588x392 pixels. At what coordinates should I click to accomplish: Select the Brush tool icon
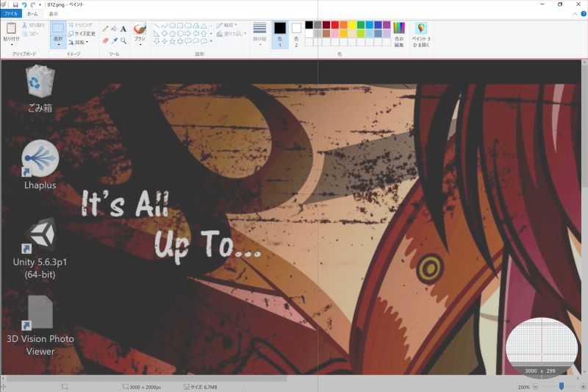(x=140, y=28)
